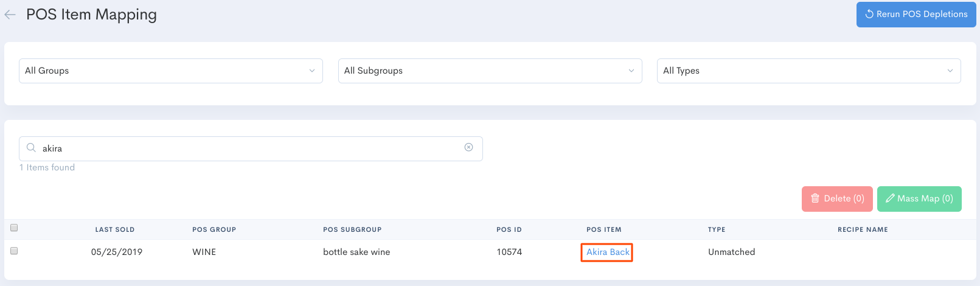Viewport: 980px width, 286px height.
Task: Click the Type column header
Action: point(717,229)
